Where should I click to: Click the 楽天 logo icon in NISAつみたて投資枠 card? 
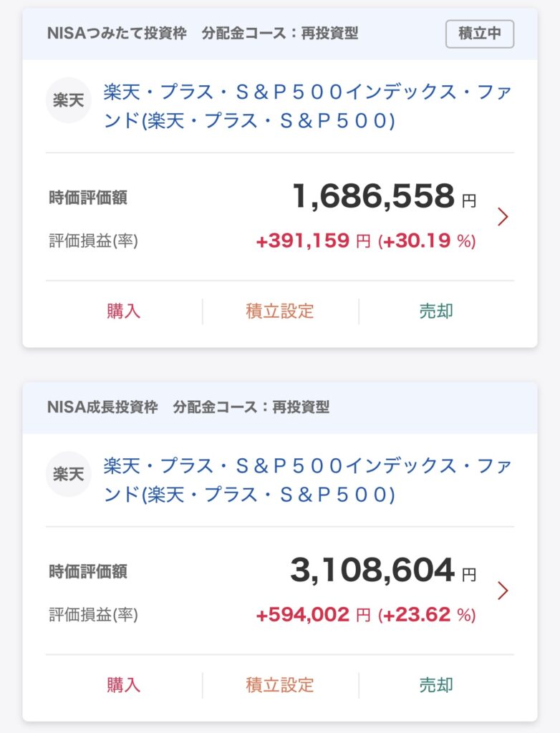coord(69,100)
